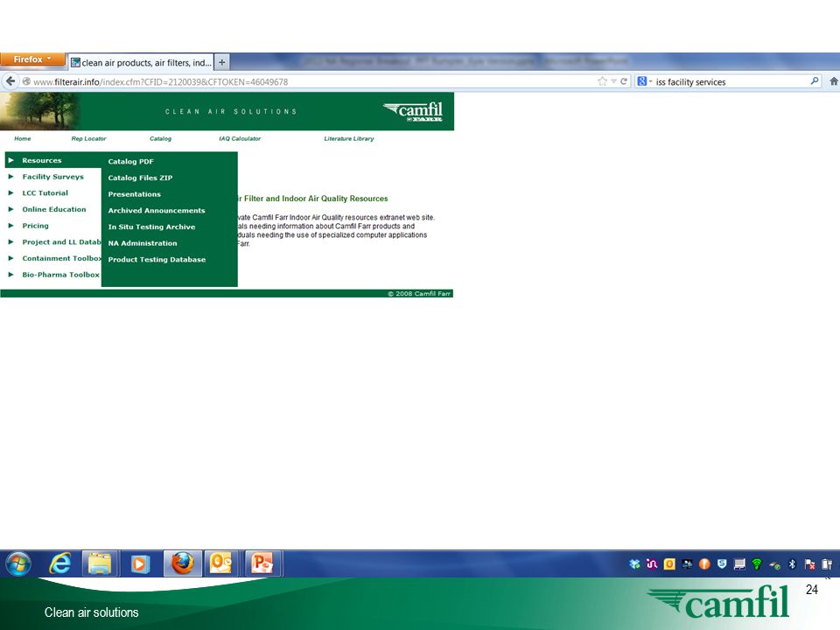Choose Archived Announcements from submenu
The height and width of the screenshot is (630, 840).
point(157,211)
